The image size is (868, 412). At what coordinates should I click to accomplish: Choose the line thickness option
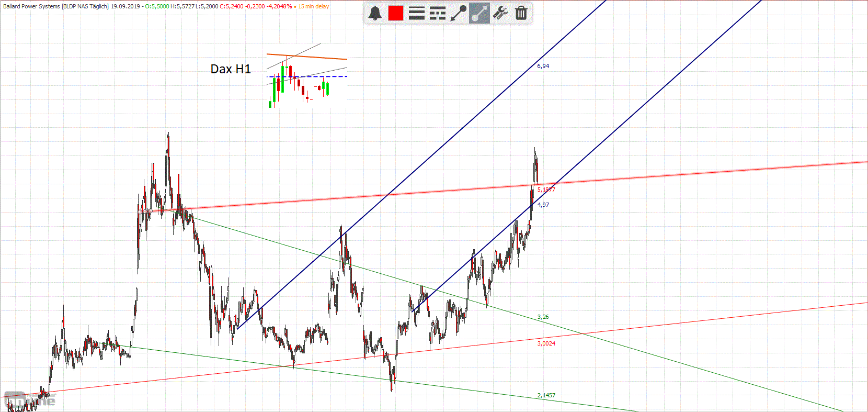(417, 13)
